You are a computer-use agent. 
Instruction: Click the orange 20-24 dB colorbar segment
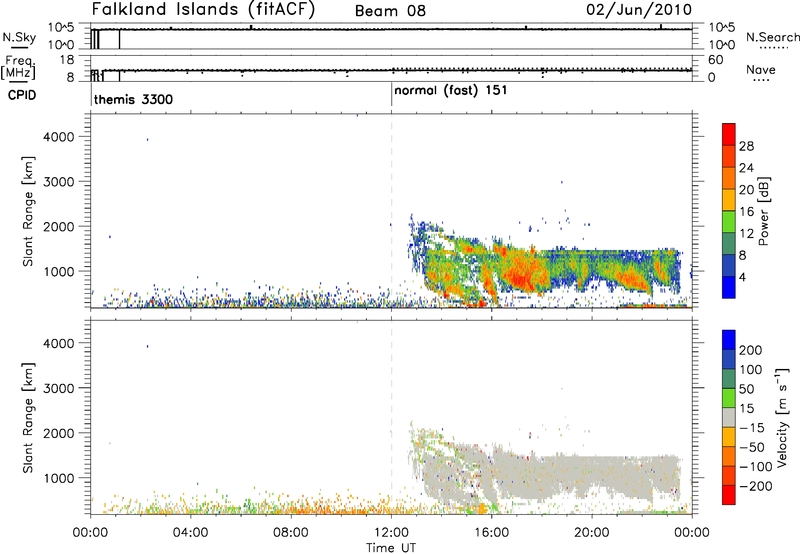pyautogui.click(x=729, y=178)
